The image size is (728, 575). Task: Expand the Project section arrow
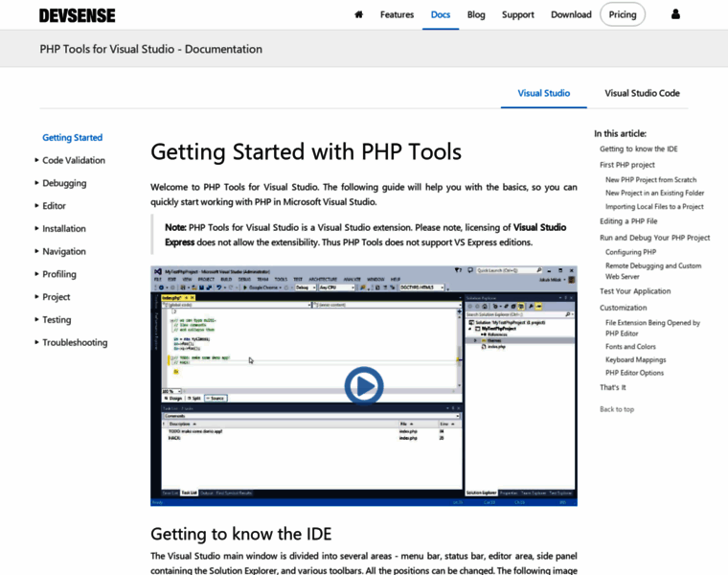pyautogui.click(x=36, y=297)
